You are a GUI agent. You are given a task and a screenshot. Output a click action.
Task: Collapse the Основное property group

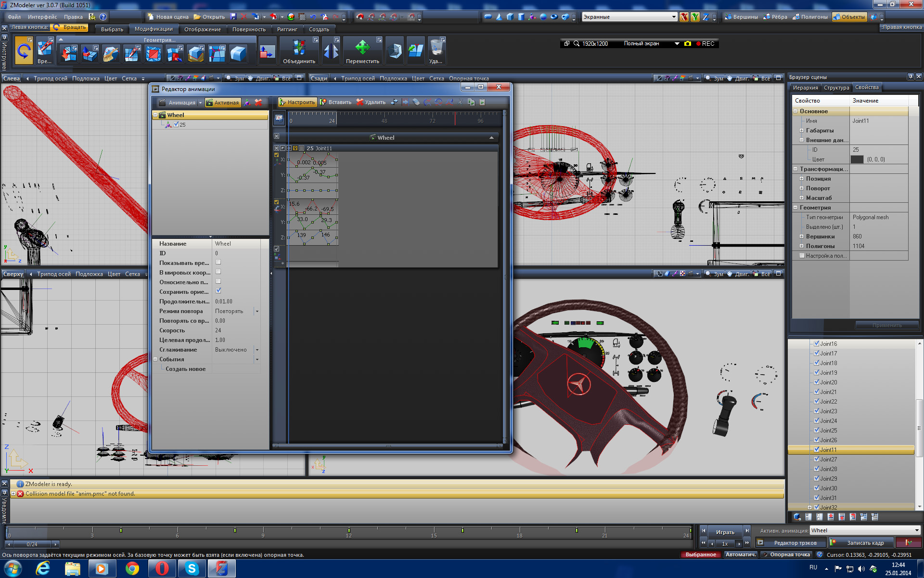click(x=796, y=111)
